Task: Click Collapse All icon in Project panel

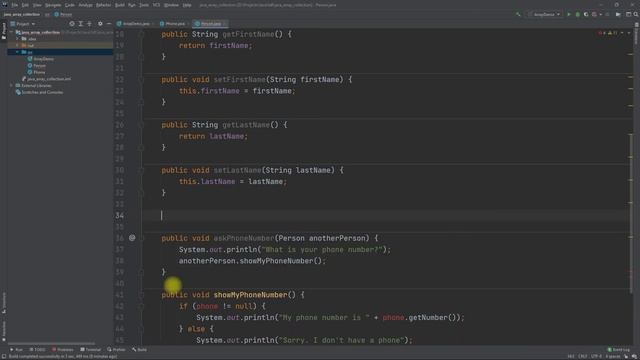Action: click(89, 24)
